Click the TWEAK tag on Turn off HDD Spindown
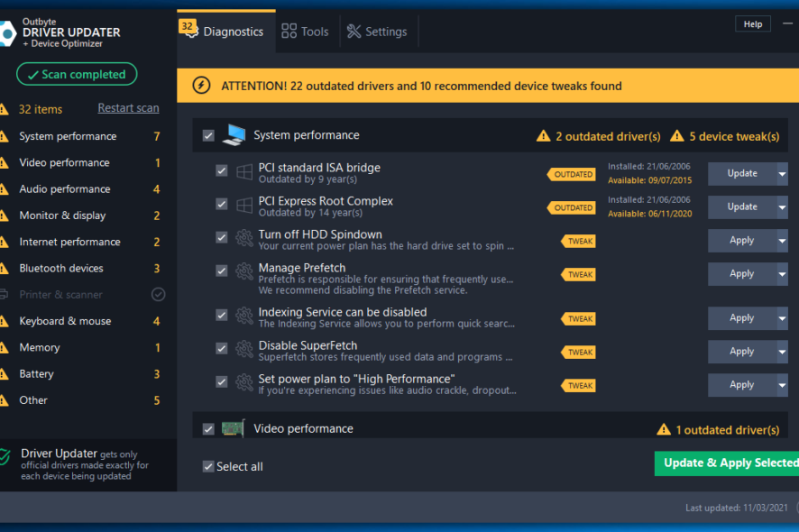799x532 pixels. point(578,241)
